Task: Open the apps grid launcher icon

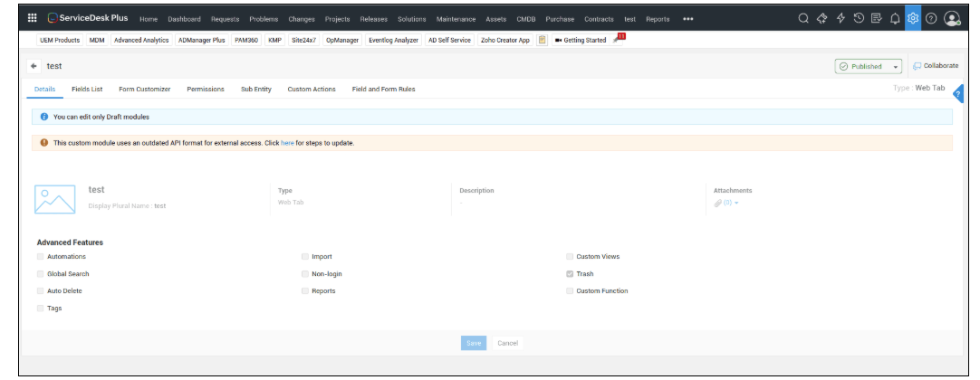Action: coord(33,18)
